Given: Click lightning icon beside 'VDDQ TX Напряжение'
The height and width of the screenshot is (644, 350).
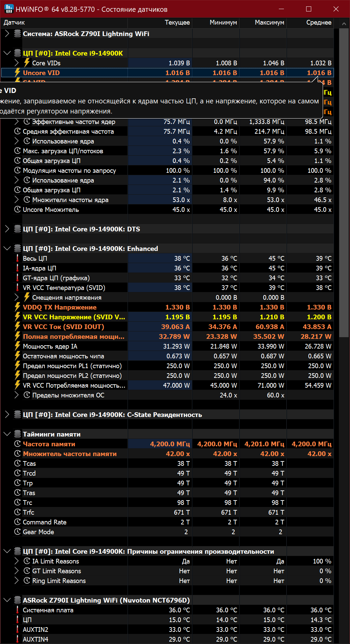Looking at the screenshot, I should pos(18,307).
